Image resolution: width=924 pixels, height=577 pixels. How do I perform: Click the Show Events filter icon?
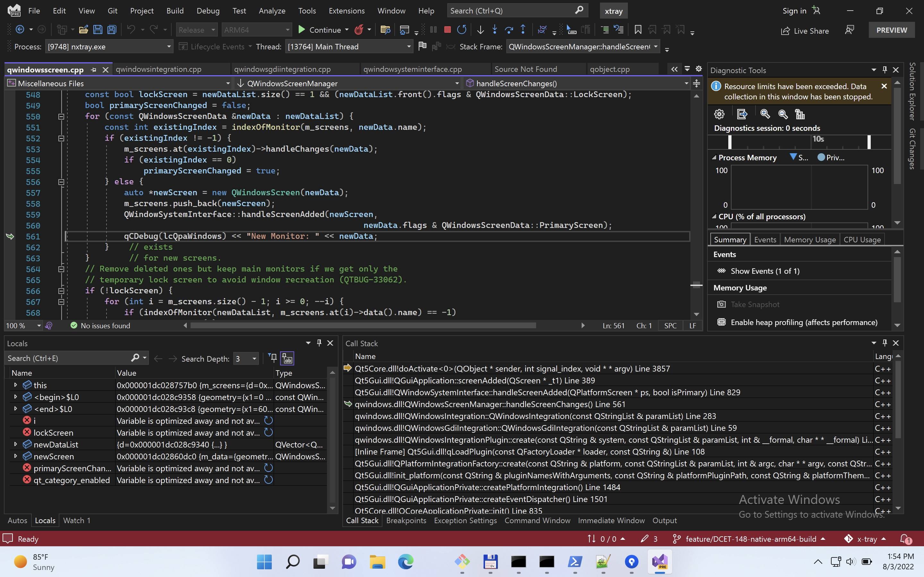722,271
